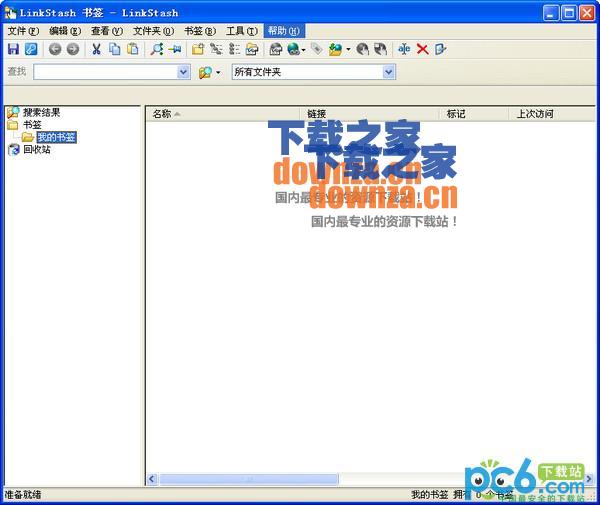Sort by the 标记 column header

coord(474,114)
